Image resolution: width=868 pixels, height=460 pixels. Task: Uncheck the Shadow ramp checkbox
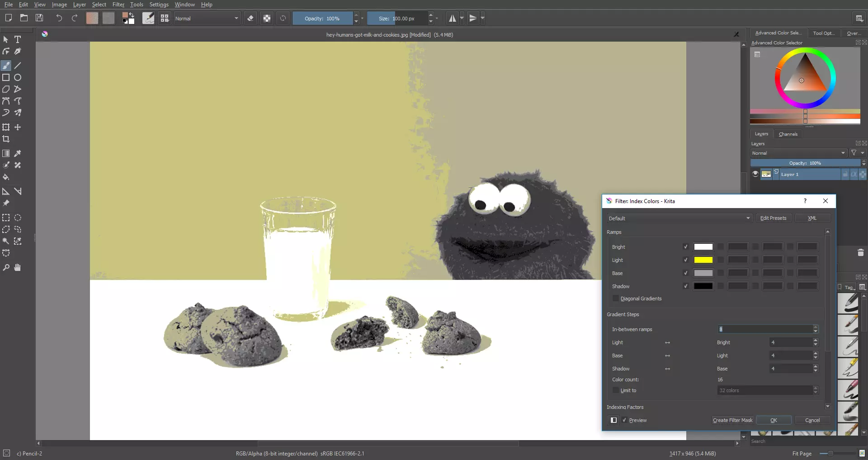click(685, 286)
